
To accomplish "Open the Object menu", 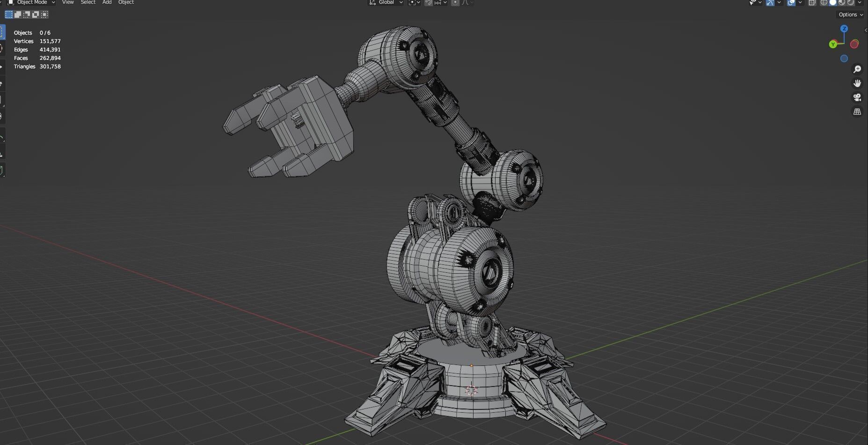I will pos(126,2).
